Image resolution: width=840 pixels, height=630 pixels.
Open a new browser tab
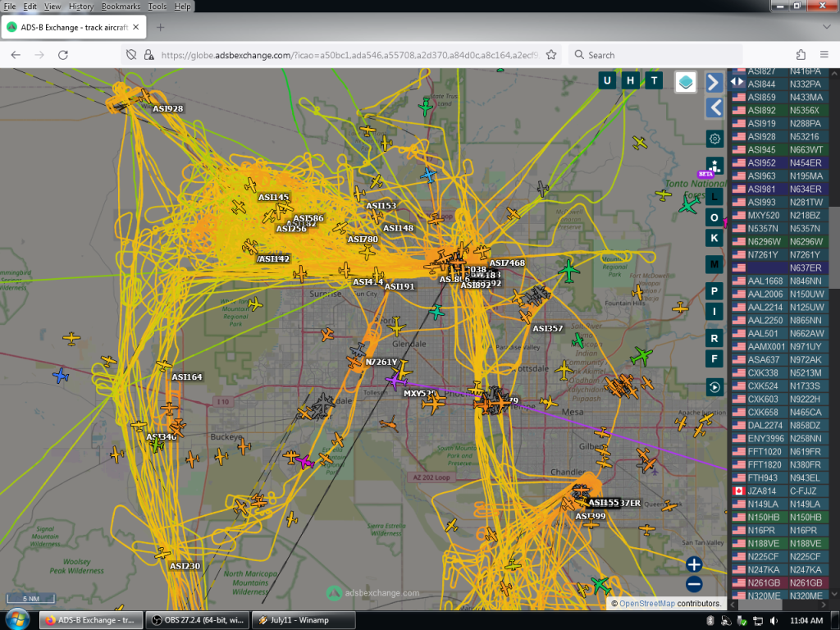pyautogui.click(x=160, y=27)
